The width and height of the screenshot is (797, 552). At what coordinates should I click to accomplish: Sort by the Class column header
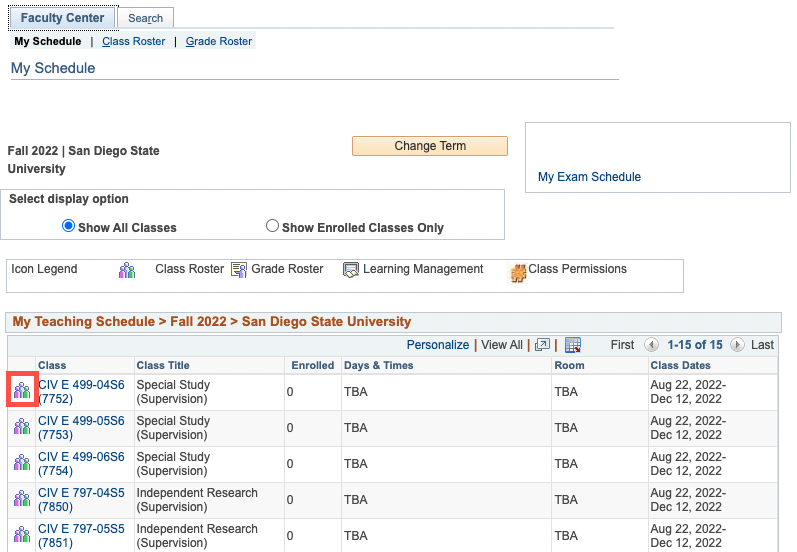52,365
